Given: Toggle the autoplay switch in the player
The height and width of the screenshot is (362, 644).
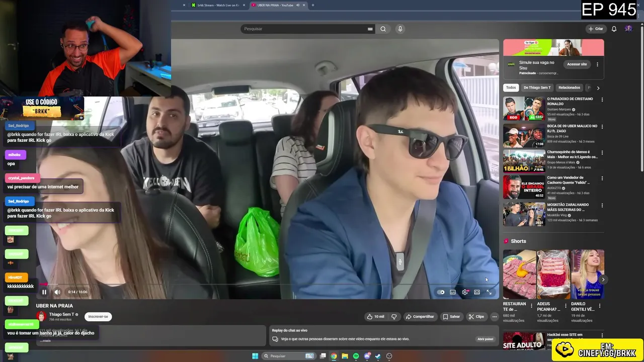Looking at the screenshot, I should tap(441, 292).
